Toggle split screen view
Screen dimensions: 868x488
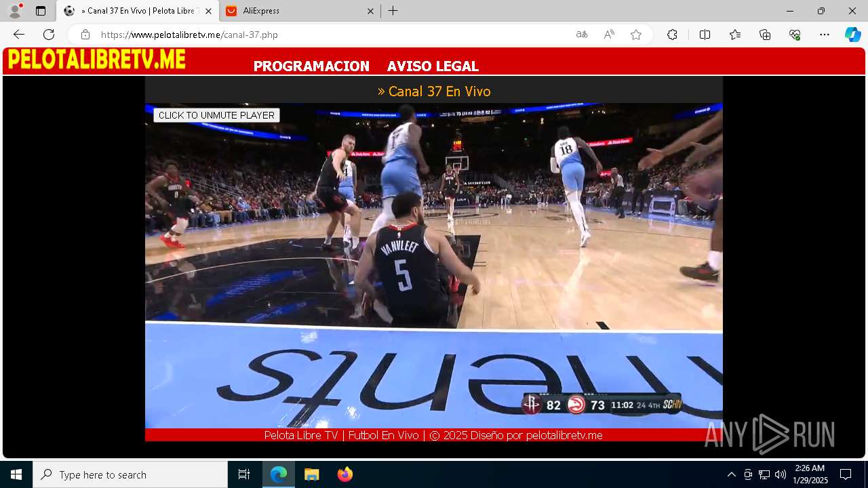(x=705, y=35)
